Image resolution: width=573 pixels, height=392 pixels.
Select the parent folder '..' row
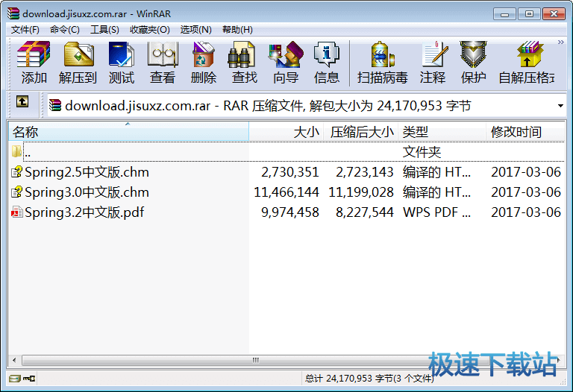(286, 152)
